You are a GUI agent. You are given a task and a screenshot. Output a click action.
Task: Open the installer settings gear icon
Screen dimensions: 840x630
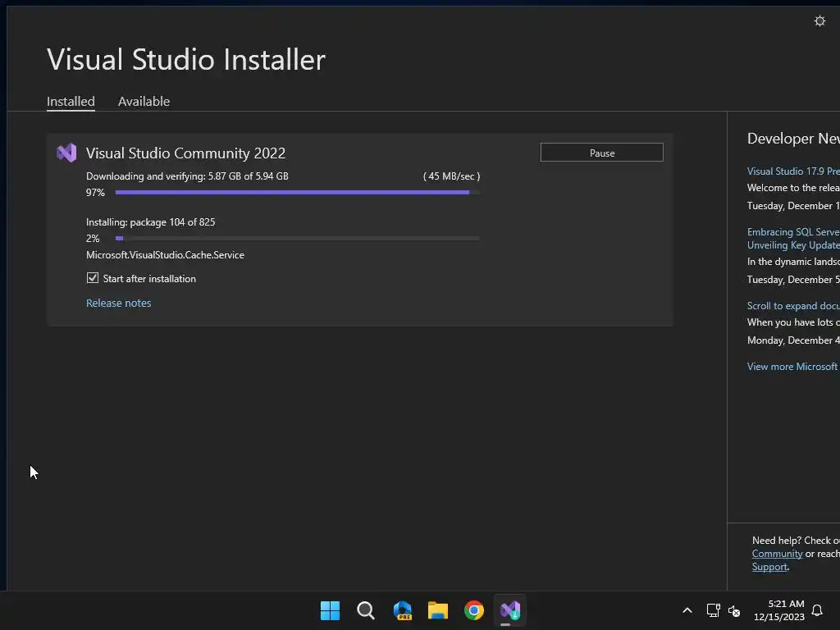pos(819,21)
